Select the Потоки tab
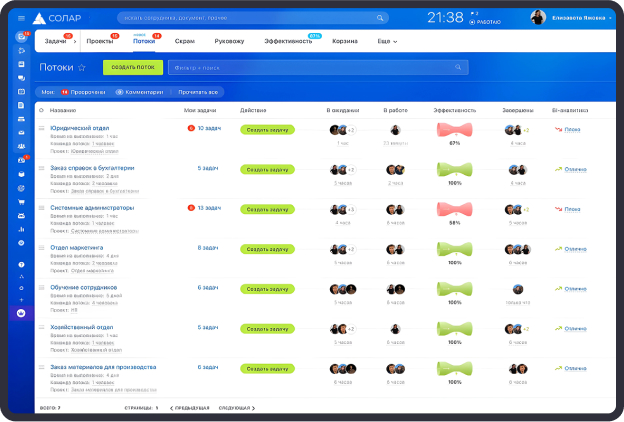Screen dimensions: 624x422 coord(144,41)
